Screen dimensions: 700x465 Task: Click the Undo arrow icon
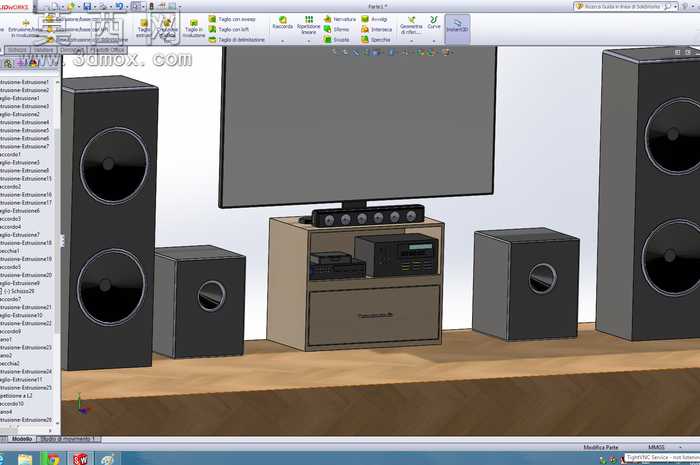click(x=119, y=6)
